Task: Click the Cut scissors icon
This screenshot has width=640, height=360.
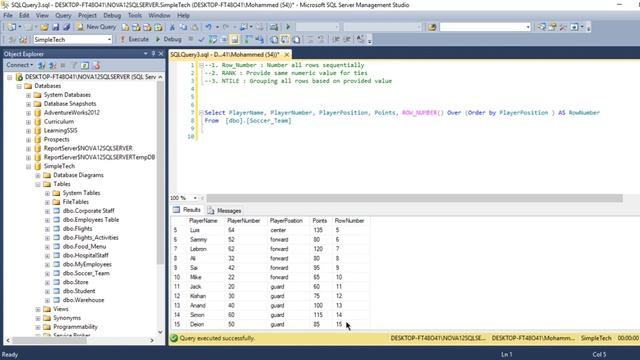Action: pyautogui.click(x=172, y=27)
